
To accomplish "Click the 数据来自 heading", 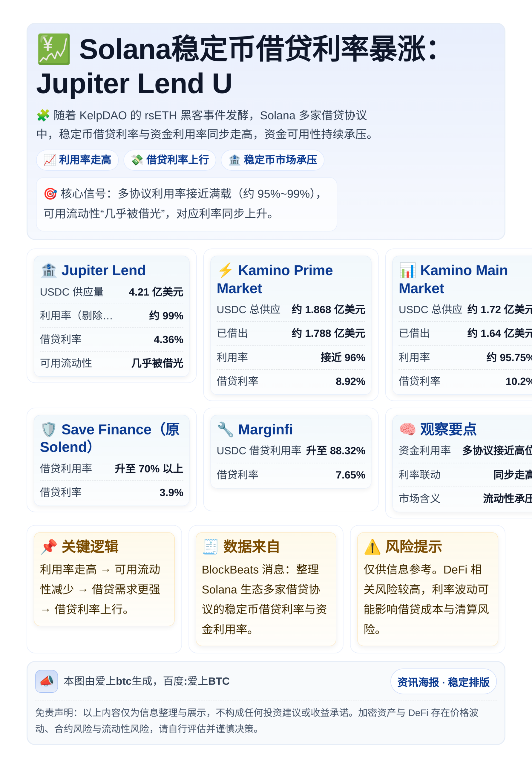I will (252, 547).
